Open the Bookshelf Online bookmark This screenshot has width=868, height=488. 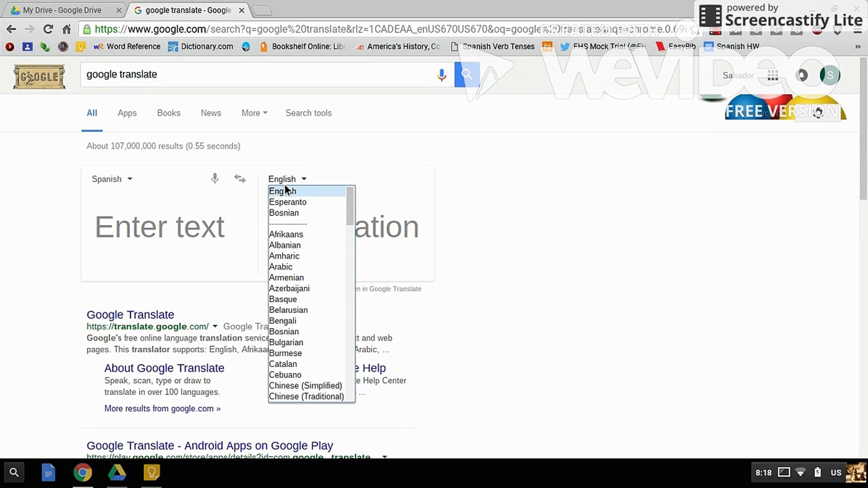pos(302,47)
